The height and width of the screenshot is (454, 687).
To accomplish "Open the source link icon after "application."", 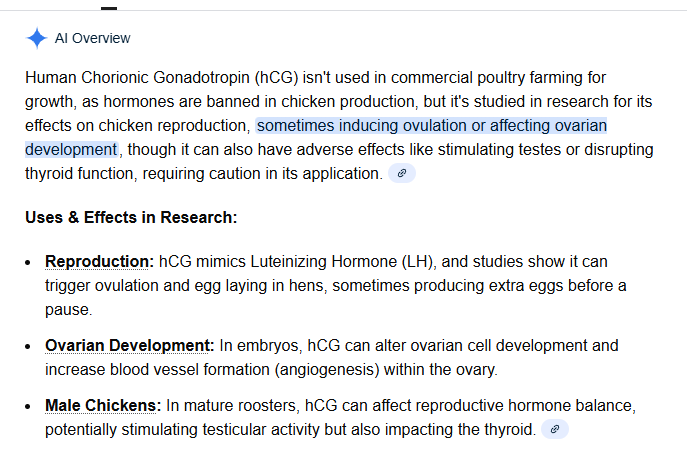I will 402,173.
